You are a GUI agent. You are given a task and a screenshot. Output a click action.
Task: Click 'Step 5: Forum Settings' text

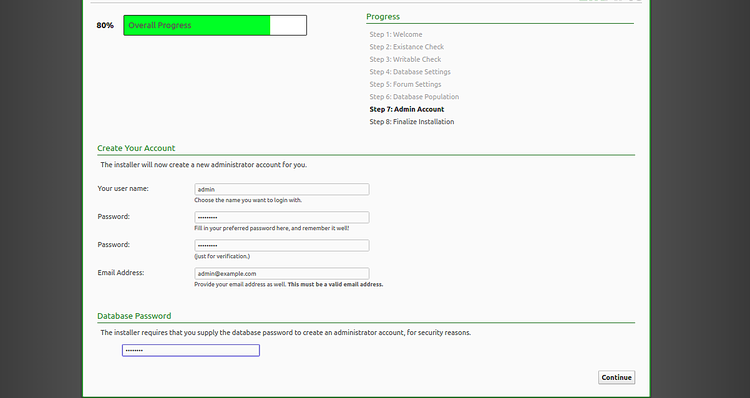(x=405, y=84)
